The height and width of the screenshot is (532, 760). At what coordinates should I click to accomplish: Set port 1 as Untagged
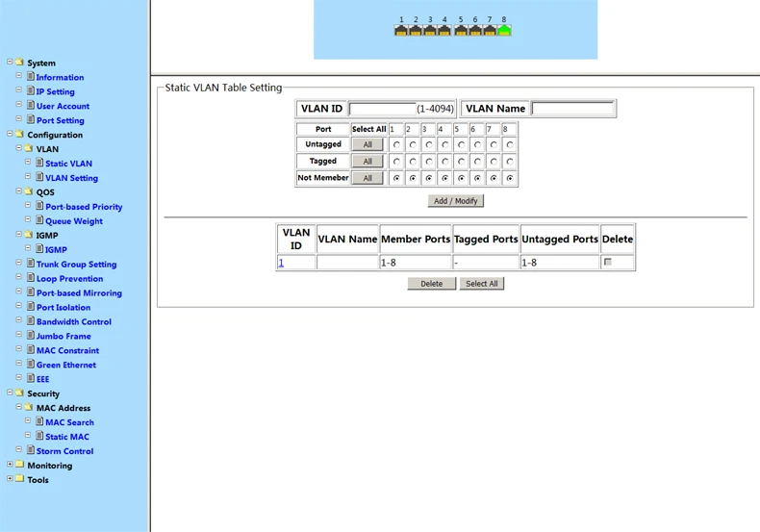tap(396, 144)
